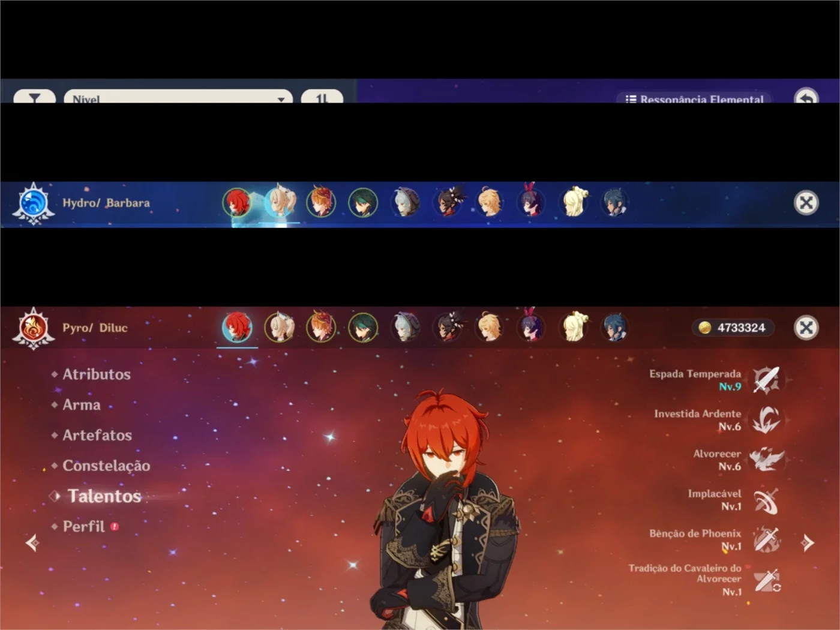Go to previous character with left arrow
Screen dimensions: 840x630
pyautogui.click(x=32, y=543)
